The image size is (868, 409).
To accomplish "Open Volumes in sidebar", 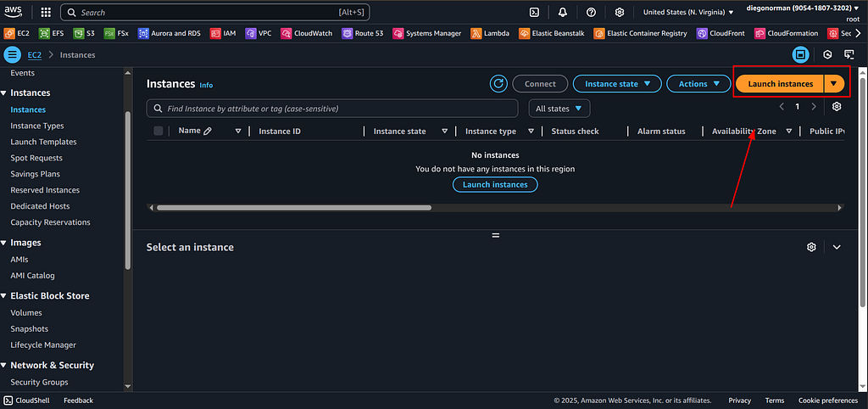I will point(26,312).
